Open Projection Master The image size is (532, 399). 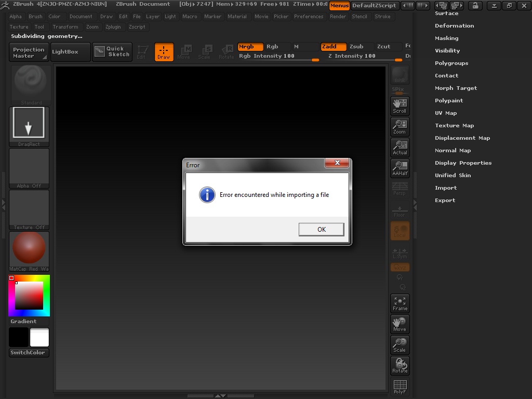coord(29,52)
